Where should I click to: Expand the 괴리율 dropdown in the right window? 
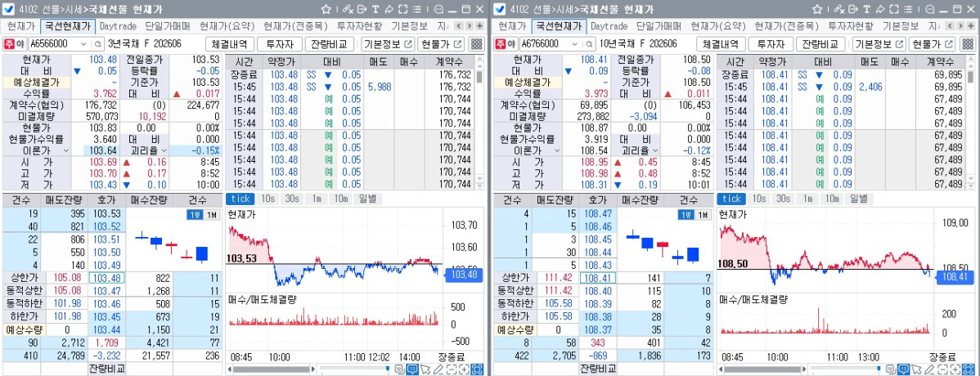pos(655,150)
